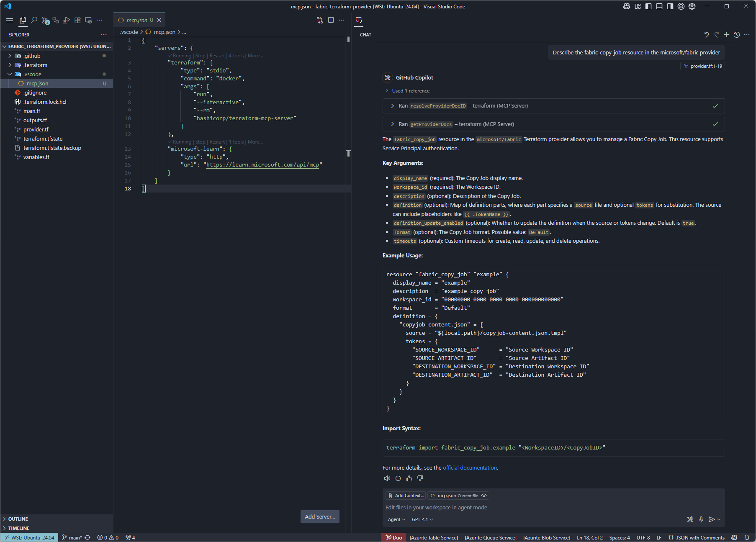
Task: Open Search view in the activity bar
Action: [x=34, y=20]
